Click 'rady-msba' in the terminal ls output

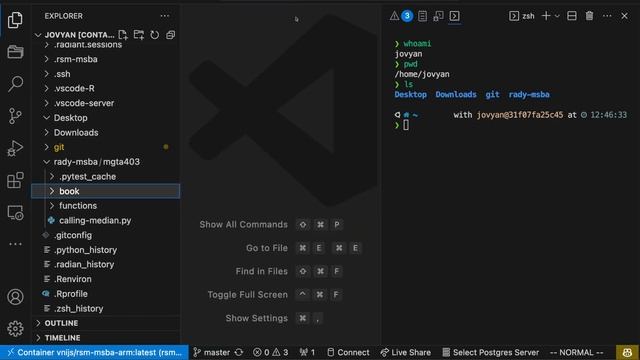pos(529,95)
